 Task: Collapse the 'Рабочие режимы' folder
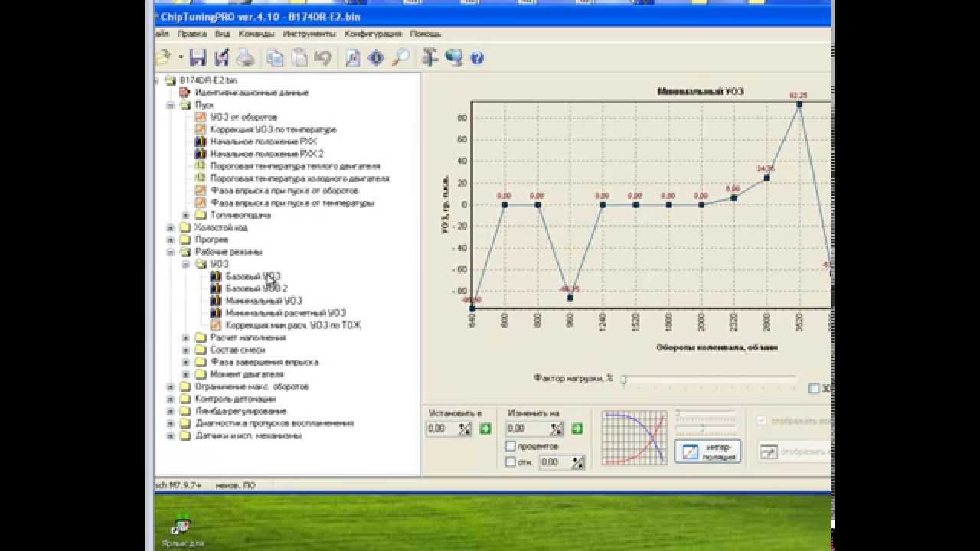click(171, 252)
